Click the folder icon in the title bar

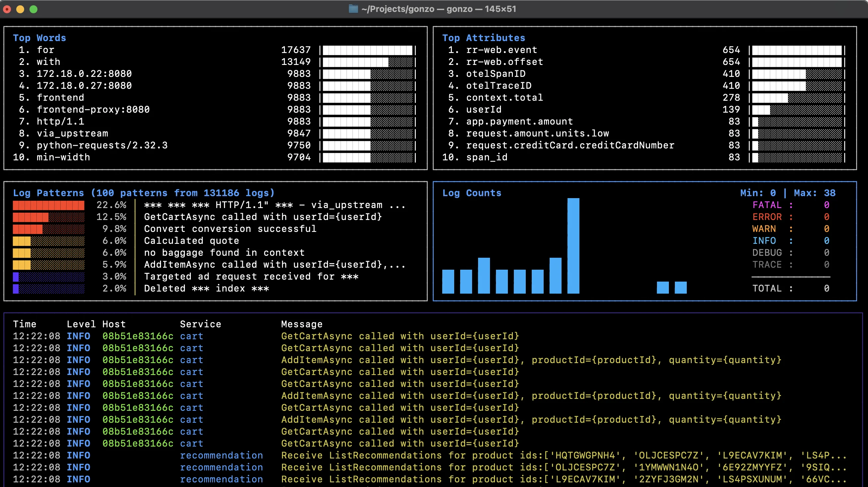click(x=353, y=9)
